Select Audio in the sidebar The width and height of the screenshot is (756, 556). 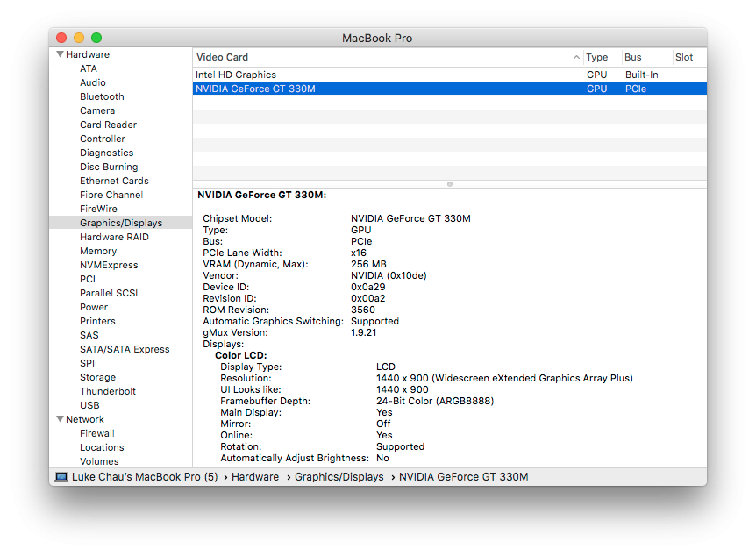pyautogui.click(x=93, y=82)
